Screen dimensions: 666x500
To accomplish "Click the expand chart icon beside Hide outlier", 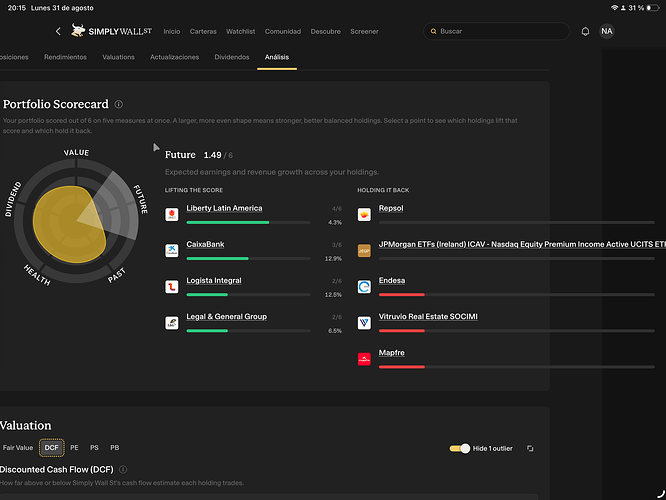I will point(530,448).
